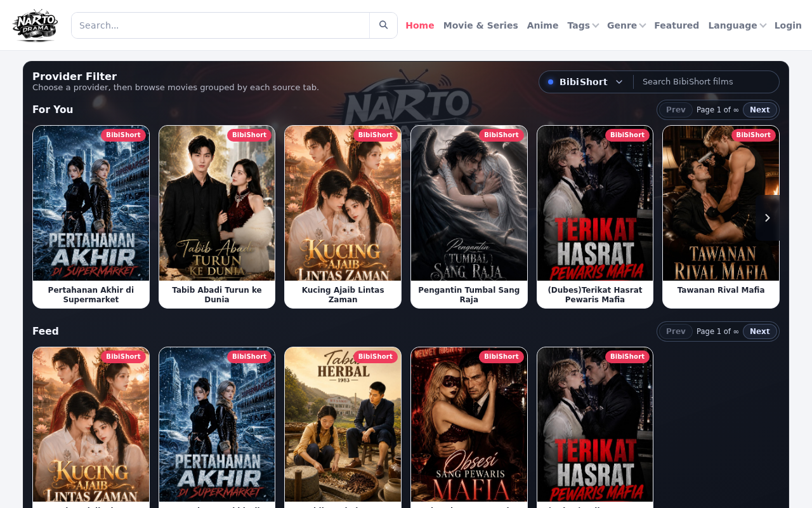Open Obsesi Sang Pewaris Mafia poster in Feed
The width and height of the screenshot is (812, 508).
click(x=469, y=425)
